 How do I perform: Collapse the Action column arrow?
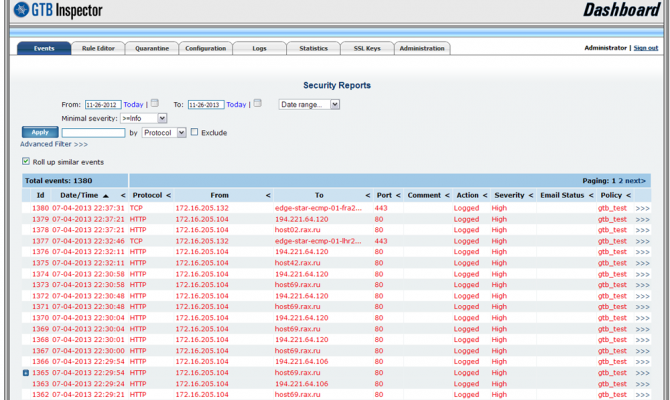point(485,196)
